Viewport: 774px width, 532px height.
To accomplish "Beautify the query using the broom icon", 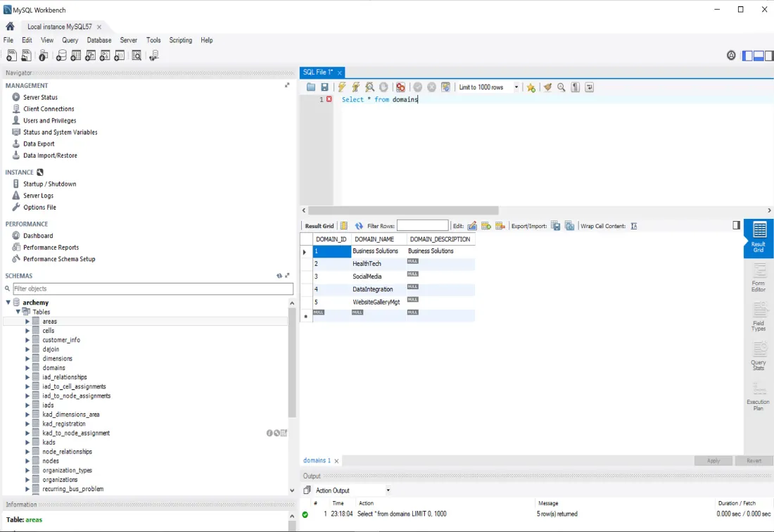I will [547, 87].
